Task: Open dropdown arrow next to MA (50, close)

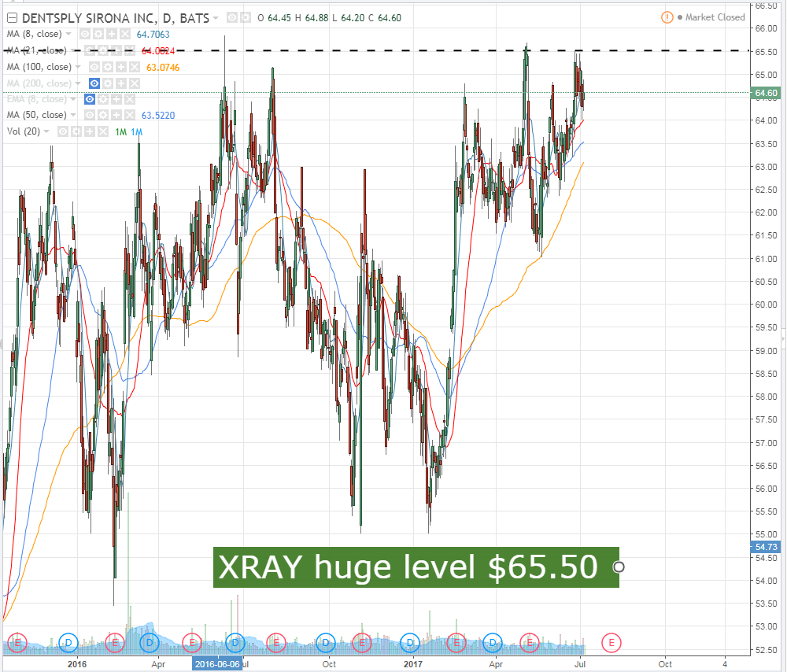Action: (73, 115)
